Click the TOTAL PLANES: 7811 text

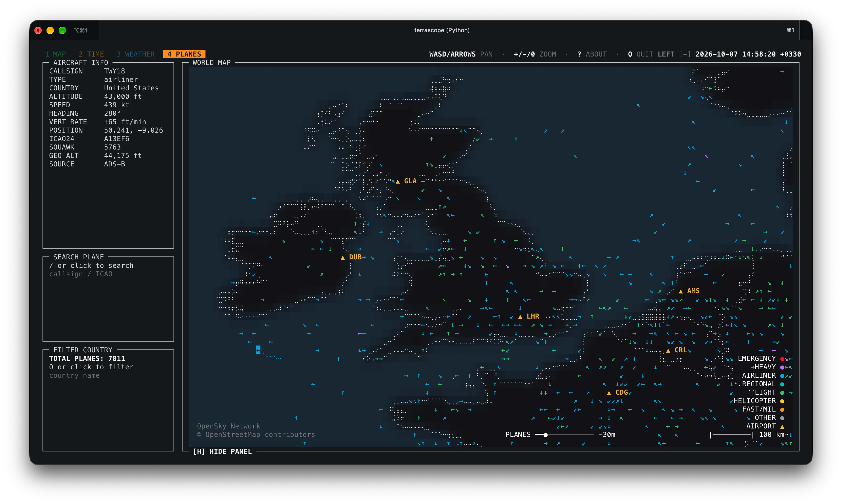tap(87, 358)
